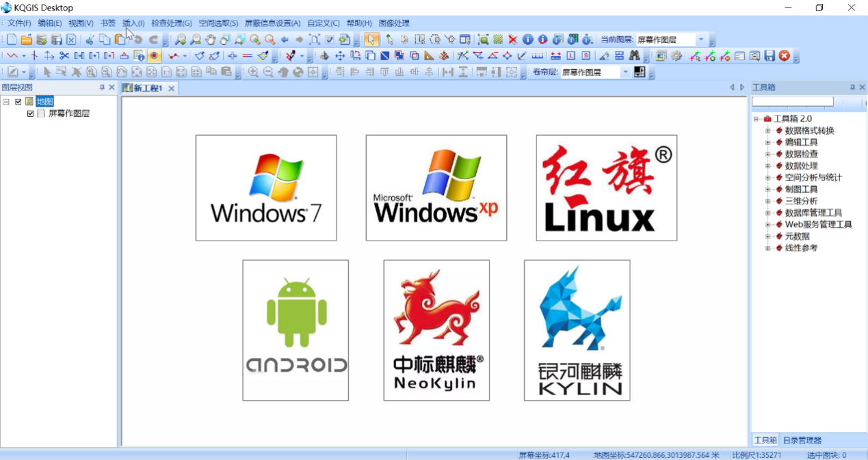Click the New document icon in the toolbar

click(12, 40)
